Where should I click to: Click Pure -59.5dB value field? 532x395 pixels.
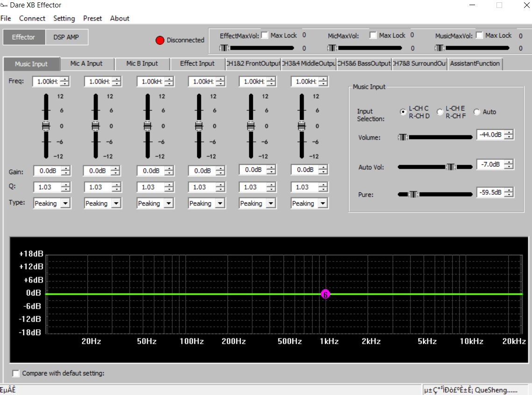[x=490, y=192]
